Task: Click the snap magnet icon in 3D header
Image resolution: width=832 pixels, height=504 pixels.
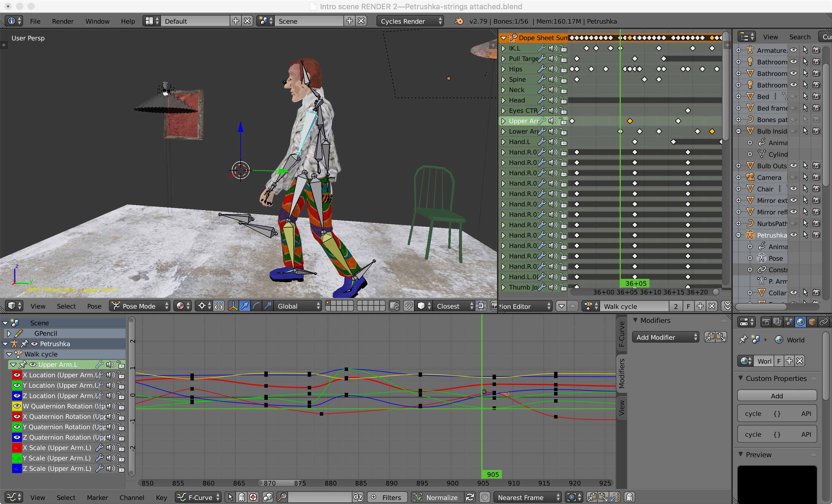Action: point(408,306)
